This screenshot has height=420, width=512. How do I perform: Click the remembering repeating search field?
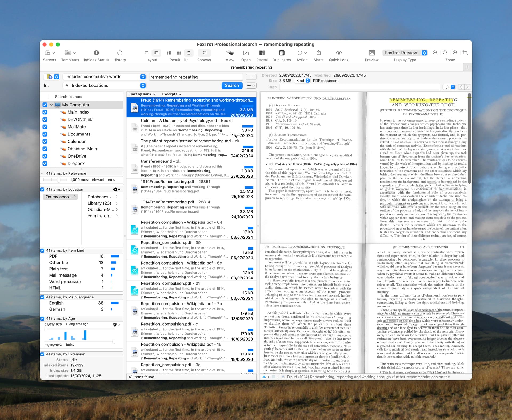195,77
